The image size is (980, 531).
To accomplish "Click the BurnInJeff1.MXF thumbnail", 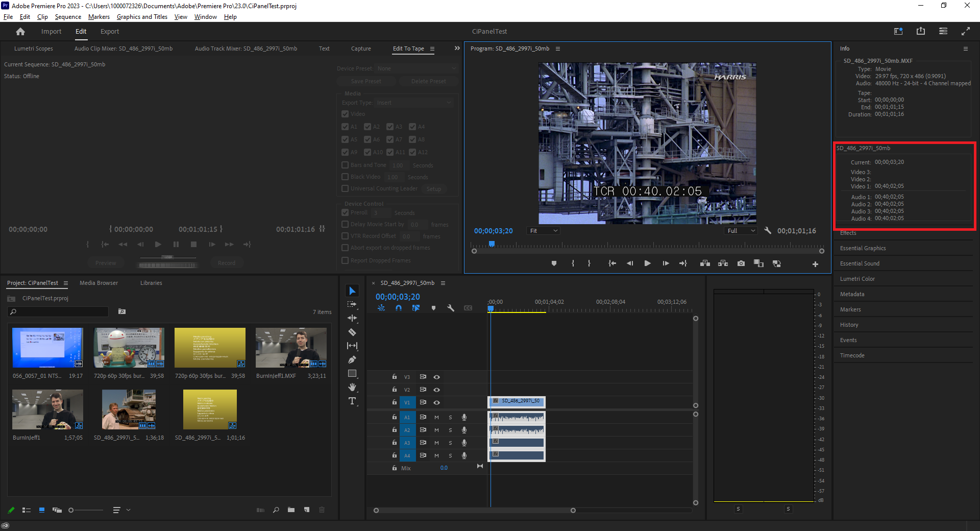I will tap(291, 348).
